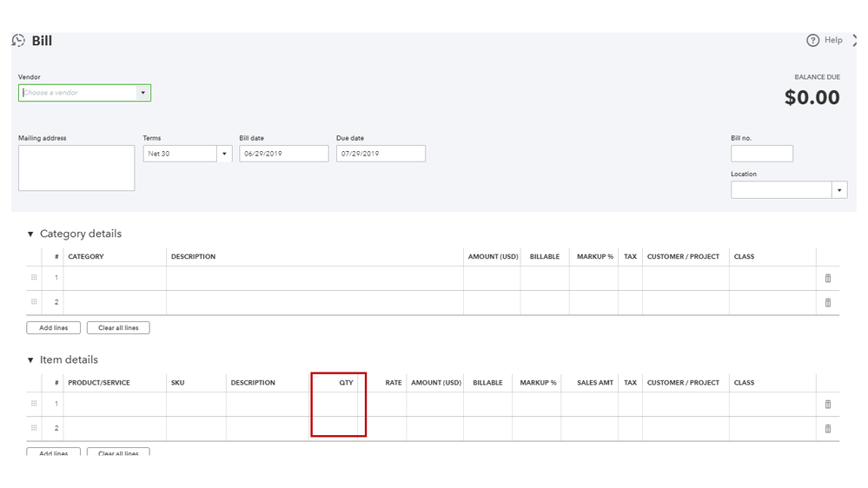Collapse the Category details section
Viewport: 868px width, 488px height.
30,234
